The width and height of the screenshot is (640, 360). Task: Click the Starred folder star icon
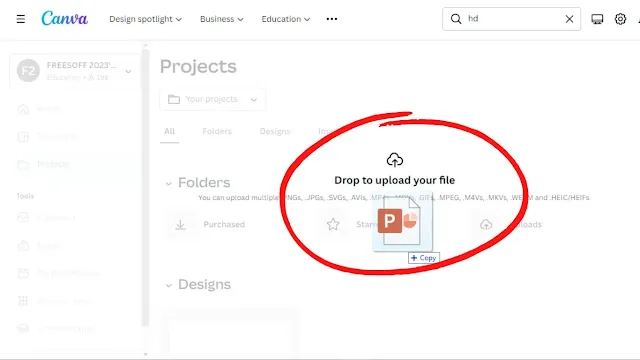point(333,224)
